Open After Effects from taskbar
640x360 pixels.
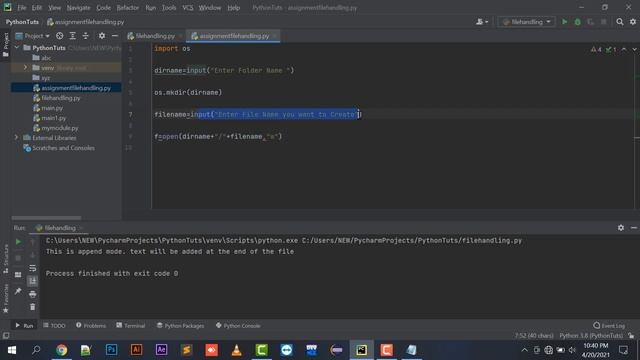[161, 350]
